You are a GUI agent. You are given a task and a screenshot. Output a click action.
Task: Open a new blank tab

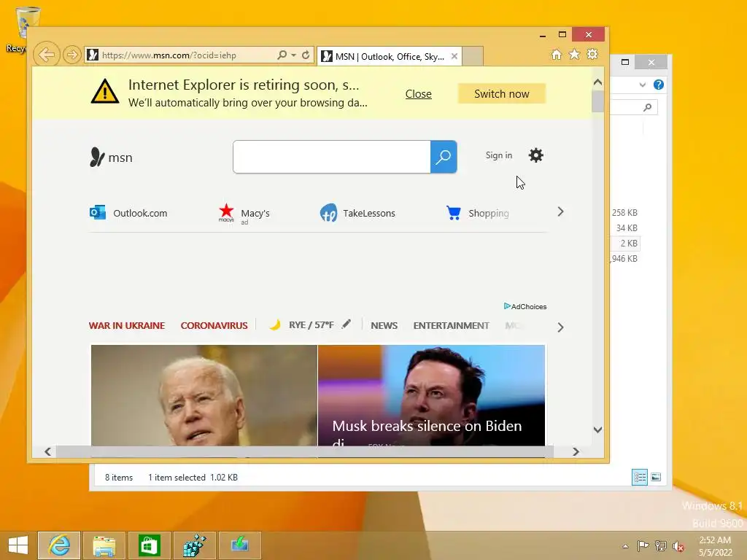[x=473, y=56]
